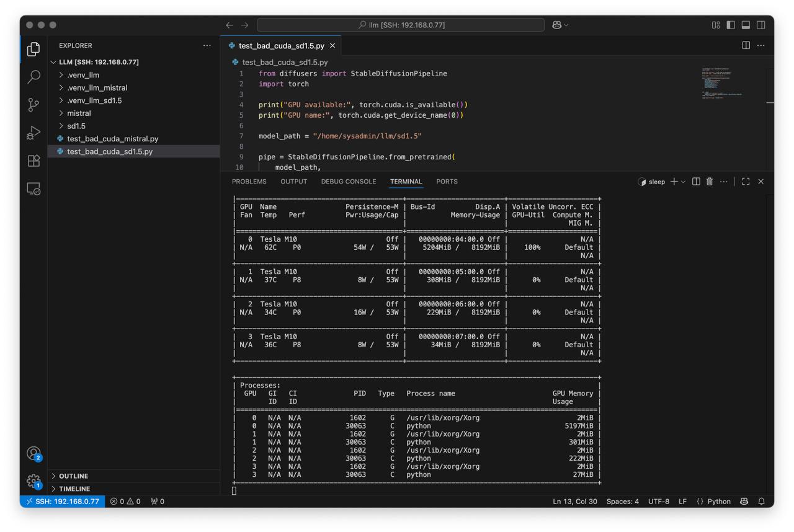Open editor More Actions menu

click(x=761, y=45)
